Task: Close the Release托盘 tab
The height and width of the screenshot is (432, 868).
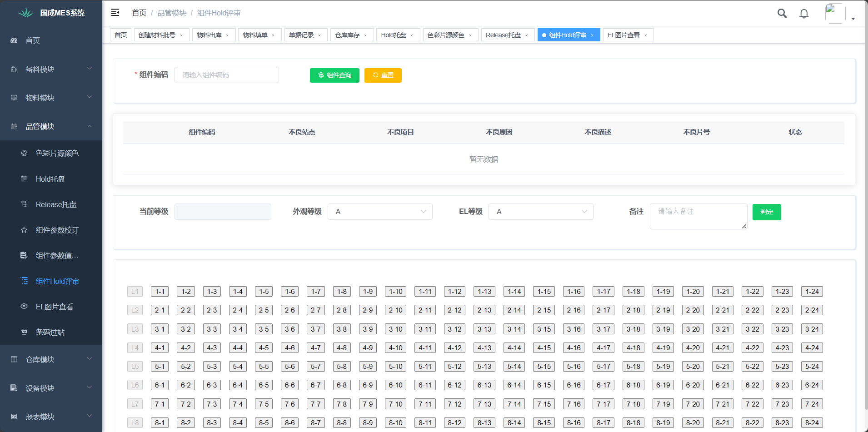Action: [527, 35]
